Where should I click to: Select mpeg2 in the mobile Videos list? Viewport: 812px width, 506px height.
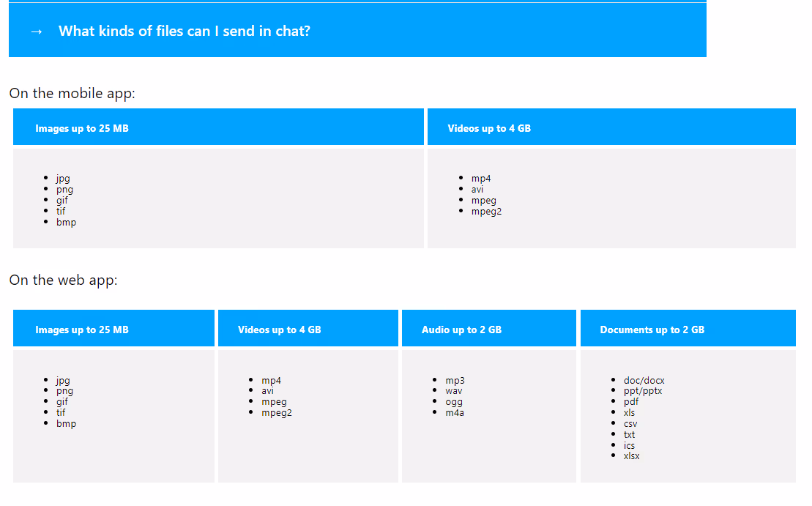tap(487, 211)
